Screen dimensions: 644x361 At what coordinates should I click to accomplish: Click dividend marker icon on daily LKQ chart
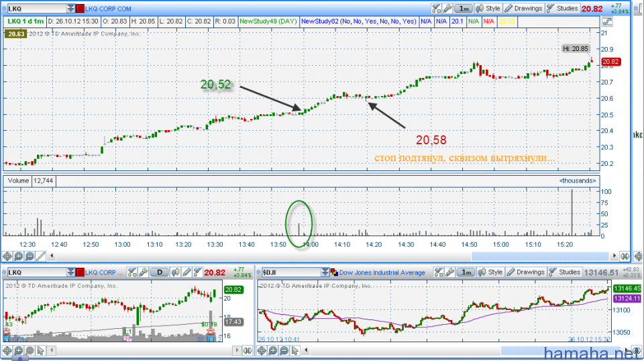127,338
